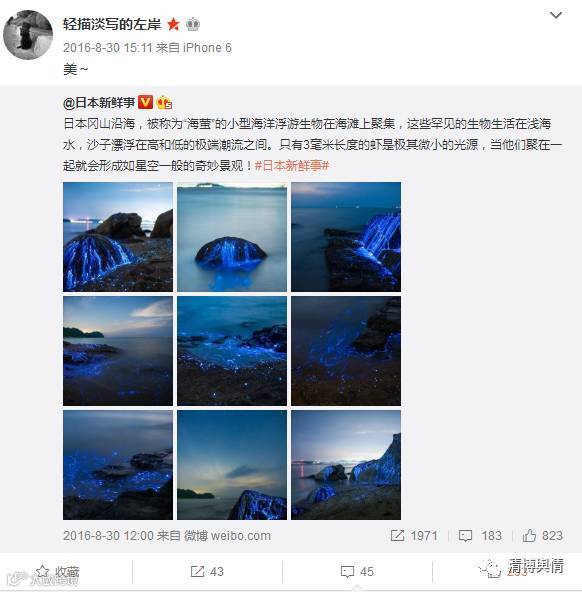Open the profile avatar of 轻描淡写的左岸
The height and width of the screenshot is (592, 582).
[28, 35]
